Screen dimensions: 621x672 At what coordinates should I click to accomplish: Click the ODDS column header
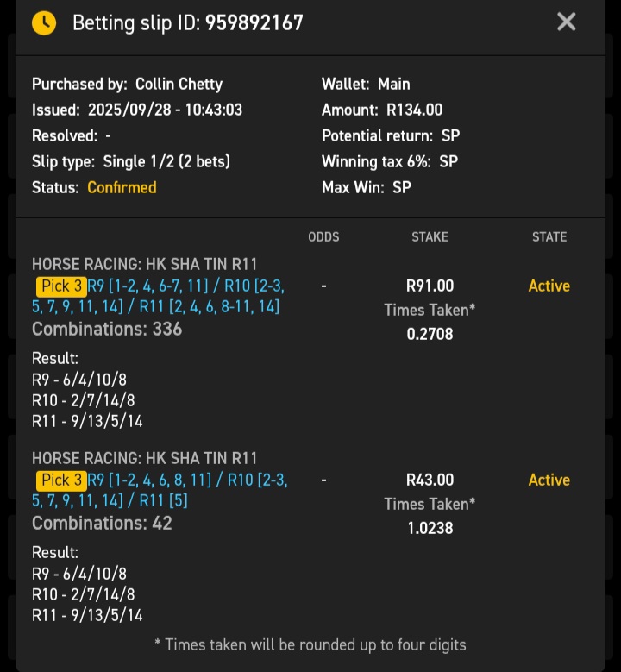coord(323,236)
